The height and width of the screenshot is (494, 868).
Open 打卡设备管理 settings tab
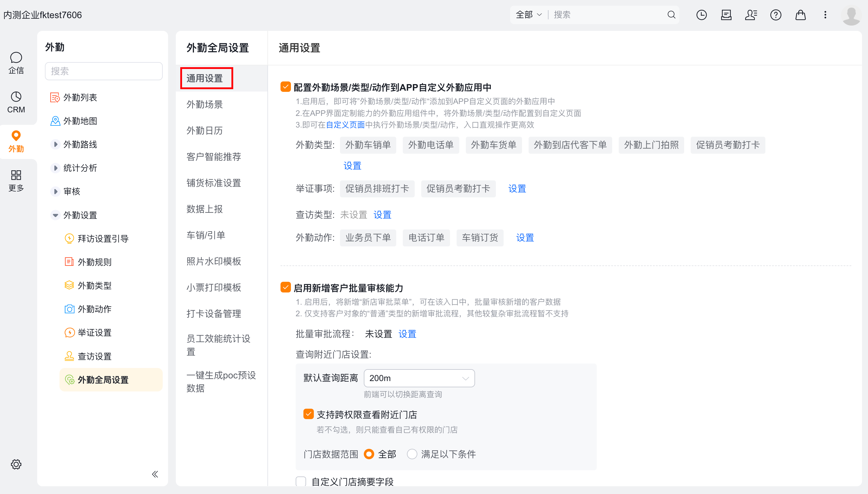pyautogui.click(x=222, y=314)
